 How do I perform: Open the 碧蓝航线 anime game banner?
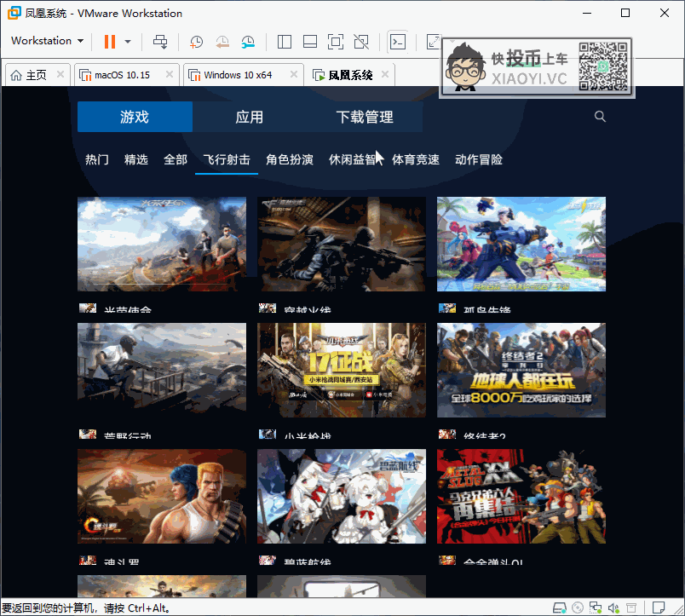[x=342, y=497]
